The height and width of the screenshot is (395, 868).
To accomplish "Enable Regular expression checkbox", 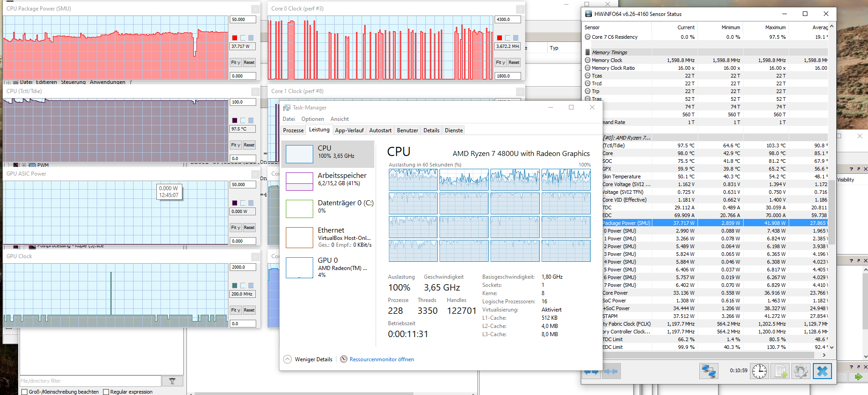I will (106, 392).
